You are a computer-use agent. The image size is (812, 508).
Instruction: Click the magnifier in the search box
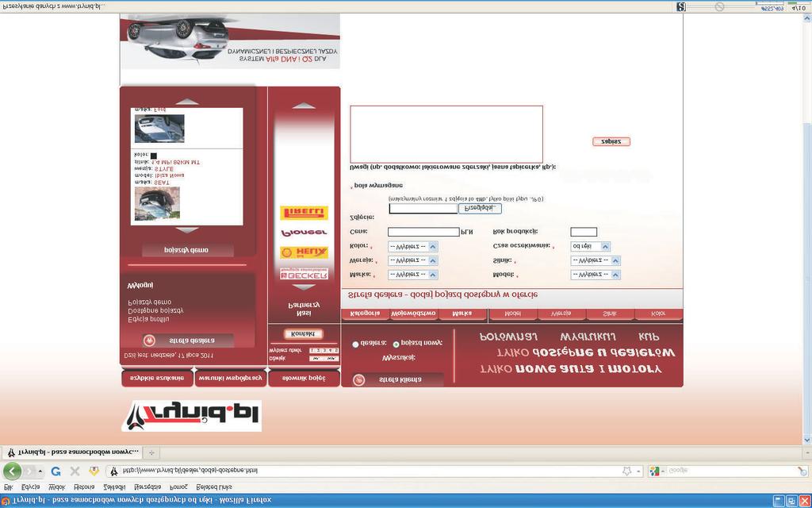802,471
